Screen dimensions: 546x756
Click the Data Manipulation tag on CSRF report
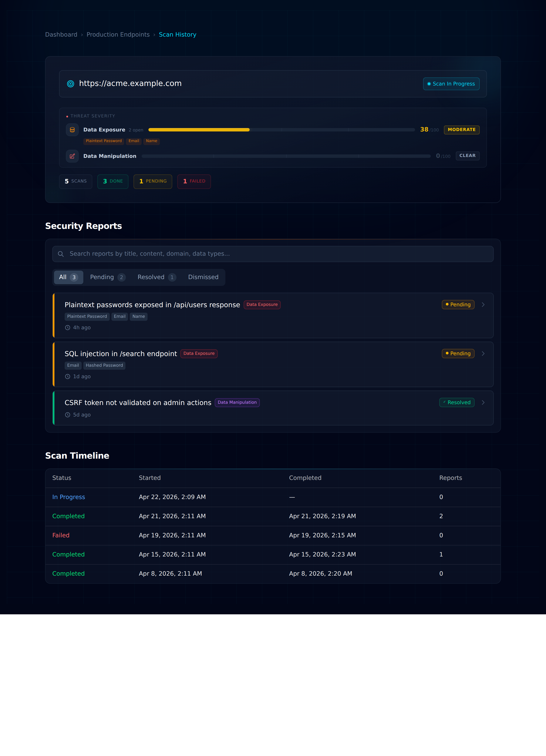pos(237,403)
